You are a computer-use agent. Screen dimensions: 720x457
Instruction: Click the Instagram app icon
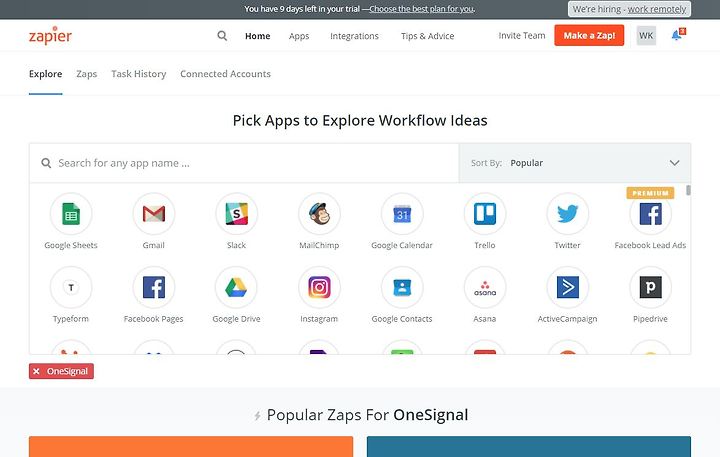point(319,287)
